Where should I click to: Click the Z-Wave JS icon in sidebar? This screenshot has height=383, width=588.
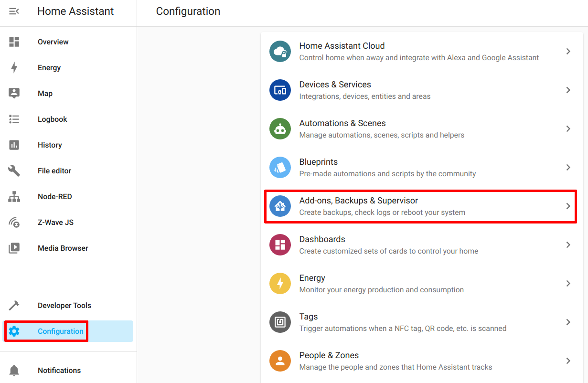pyautogui.click(x=14, y=223)
